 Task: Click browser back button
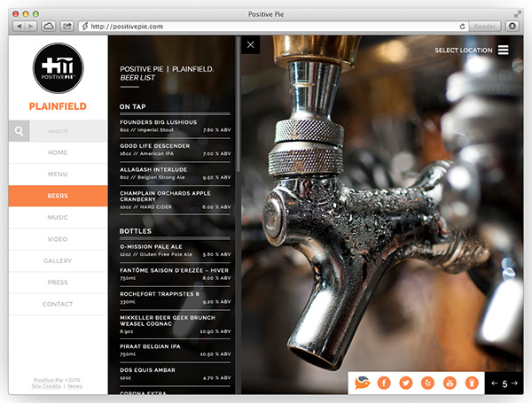[19, 26]
